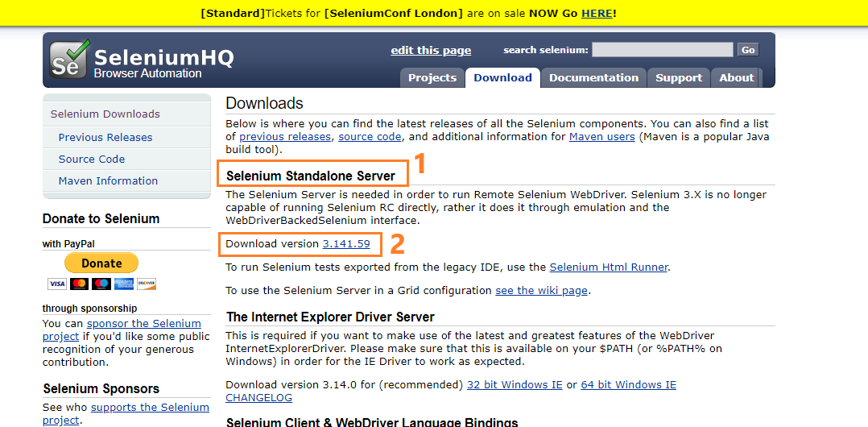The width and height of the screenshot is (868, 427).
Task: Download 32 bit Windows IE driver
Action: coord(515,385)
